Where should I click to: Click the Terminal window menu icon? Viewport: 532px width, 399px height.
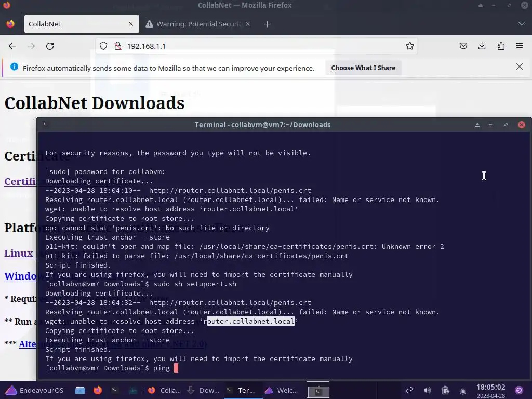click(x=46, y=125)
